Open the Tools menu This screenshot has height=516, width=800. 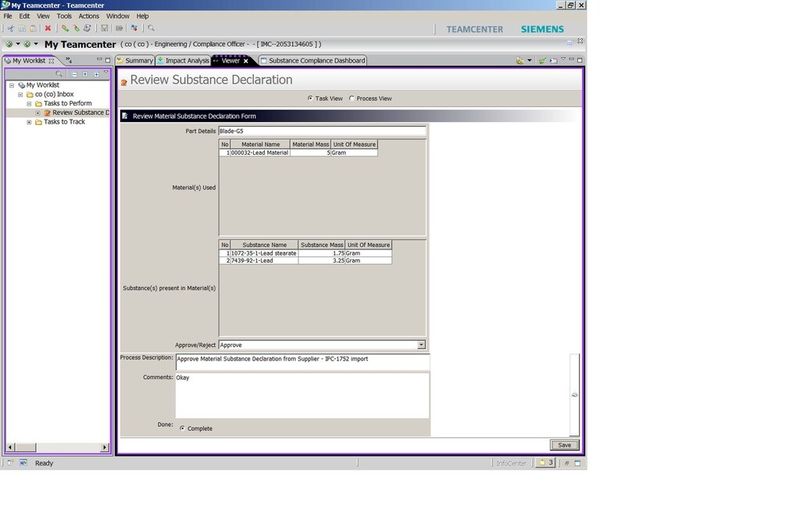(x=64, y=16)
